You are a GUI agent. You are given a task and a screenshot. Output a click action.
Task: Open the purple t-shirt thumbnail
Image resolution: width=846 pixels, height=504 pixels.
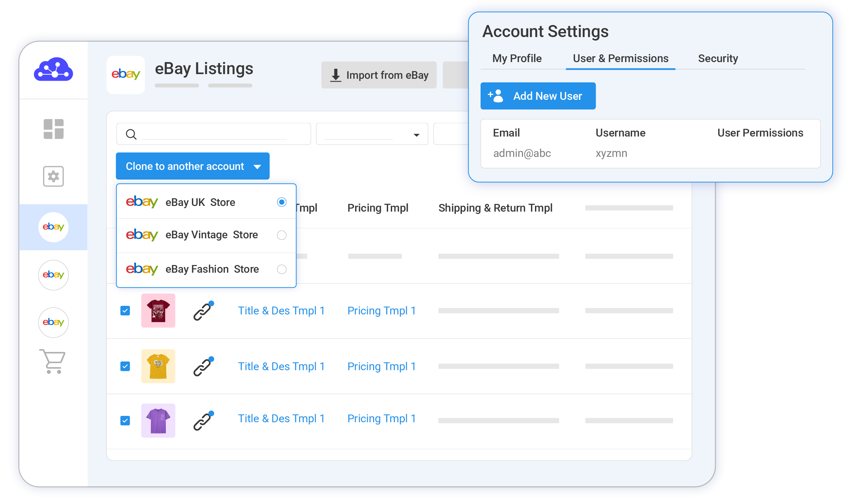coord(158,421)
